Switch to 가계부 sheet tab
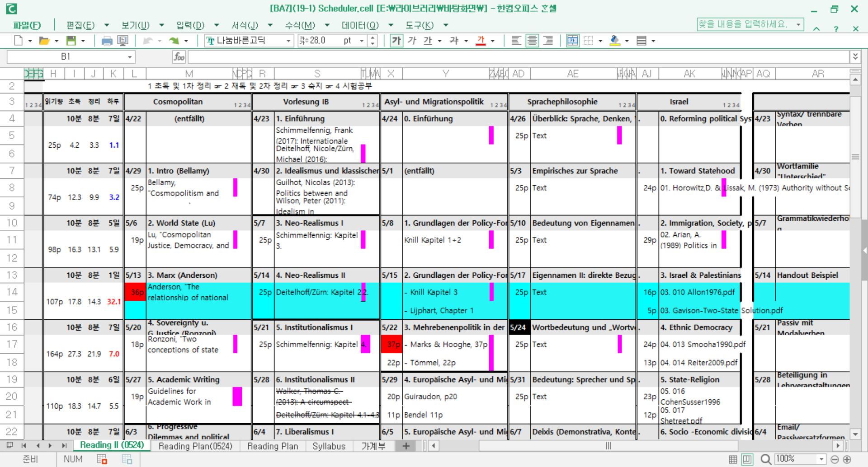This screenshot has width=868, height=467. 373,446
